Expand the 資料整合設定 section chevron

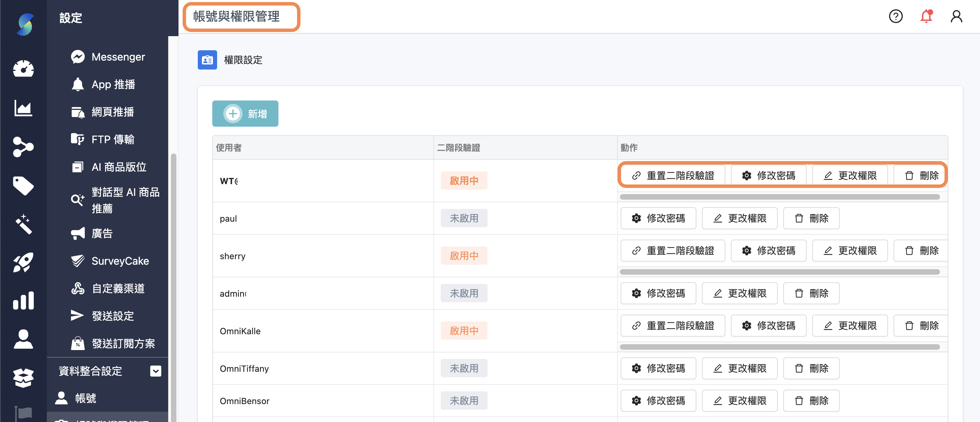pyautogui.click(x=156, y=371)
